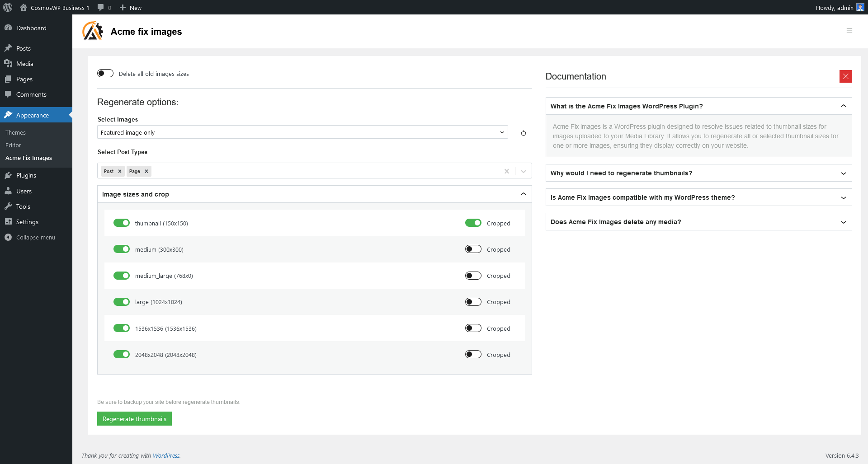Disable the 1536x1536 size toggle
The height and width of the screenshot is (464, 868).
coord(122,328)
